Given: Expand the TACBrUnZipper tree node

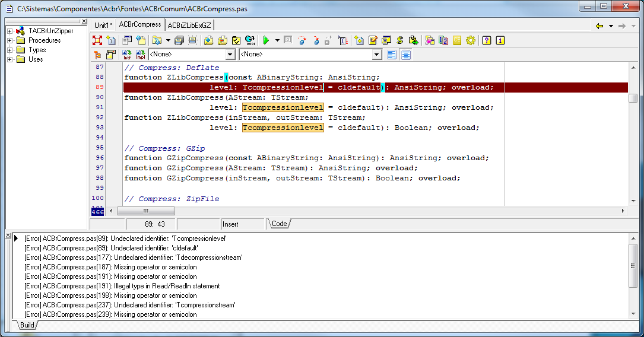Looking at the screenshot, I should pyautogui.click(x=10, y=31).
